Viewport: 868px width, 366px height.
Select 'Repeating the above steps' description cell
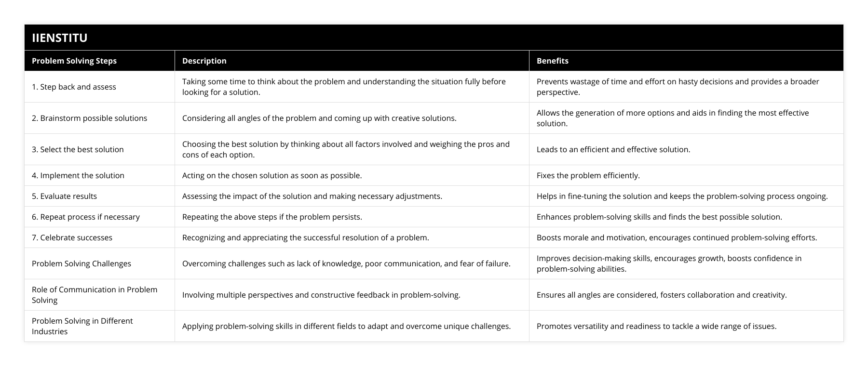click(x=272, y=217)
